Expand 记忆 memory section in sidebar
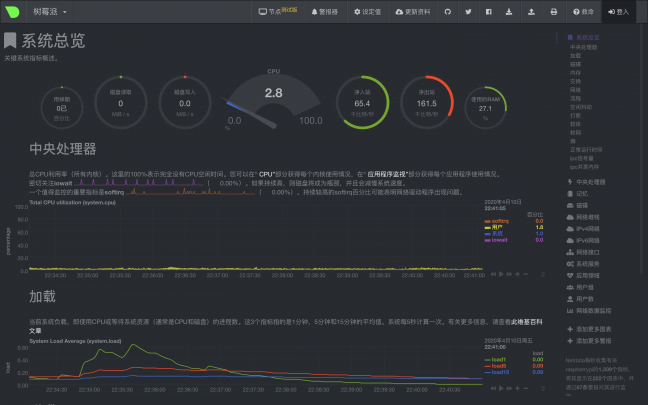Viewport: 648px width, 405px height. tap(577, 193)
